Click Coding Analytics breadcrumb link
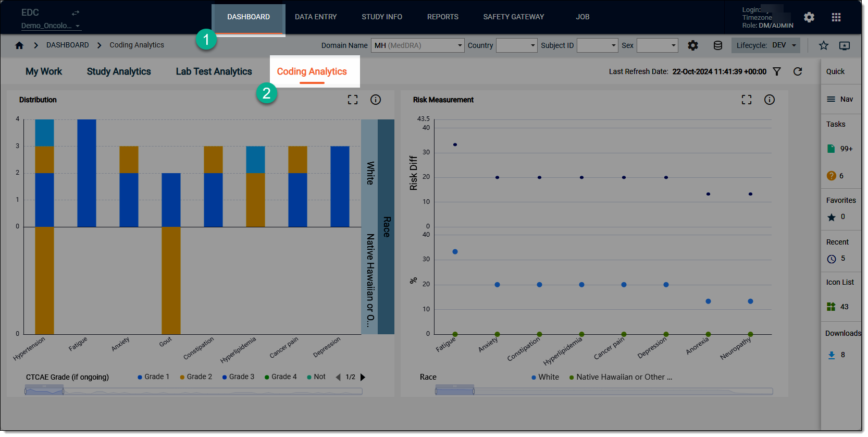The height and width of the screenshot is (437, 868). (x=137, y=45)
